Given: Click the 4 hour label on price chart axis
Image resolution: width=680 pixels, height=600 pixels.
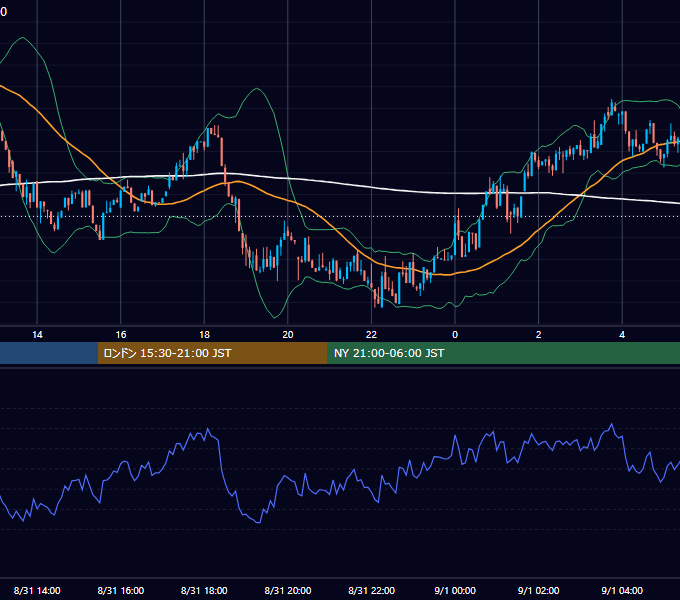Looking at the screenshot, I should pyautogui.click(x=622, y=335).
